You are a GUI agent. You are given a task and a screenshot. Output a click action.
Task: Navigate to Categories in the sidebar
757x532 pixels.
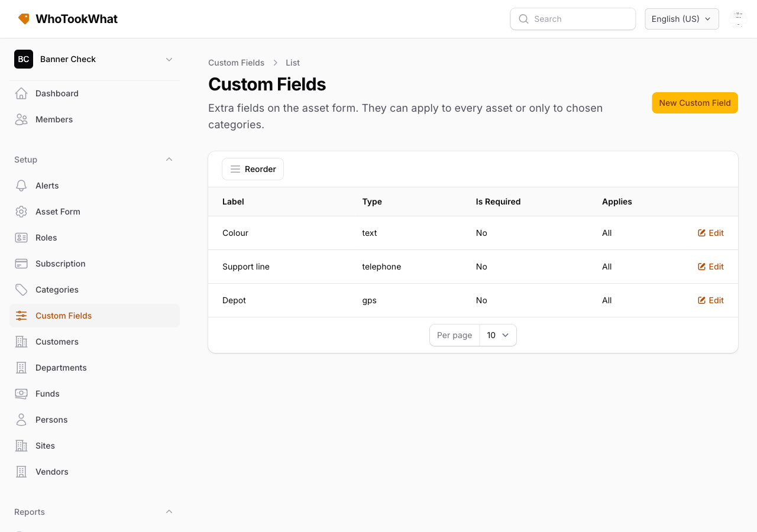(95, 290)
